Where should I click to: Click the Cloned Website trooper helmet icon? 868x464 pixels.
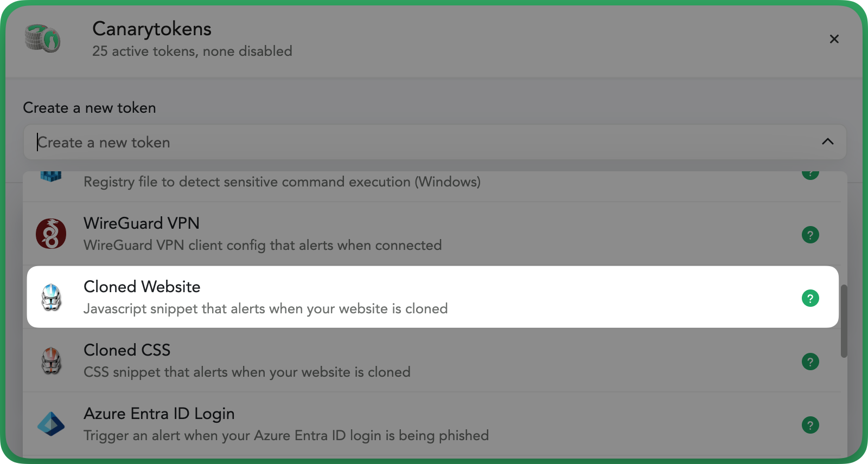52,297
